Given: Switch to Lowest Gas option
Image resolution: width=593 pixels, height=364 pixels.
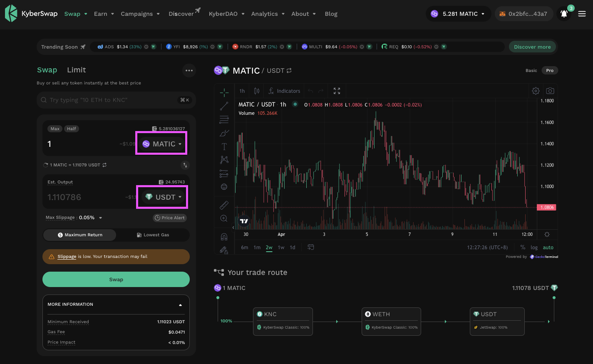Looking at the screenshot, I should tap(153, 235).
